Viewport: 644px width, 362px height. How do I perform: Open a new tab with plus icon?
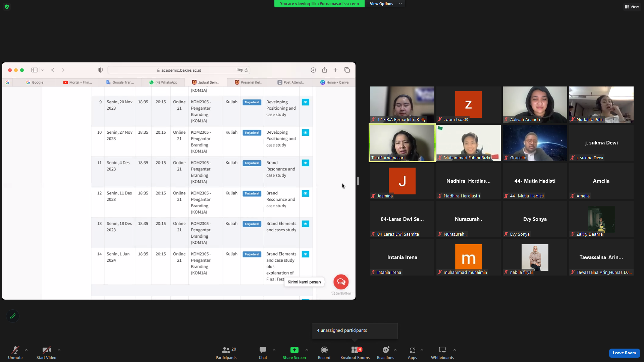pyautogui.click(x=335, y=70)
